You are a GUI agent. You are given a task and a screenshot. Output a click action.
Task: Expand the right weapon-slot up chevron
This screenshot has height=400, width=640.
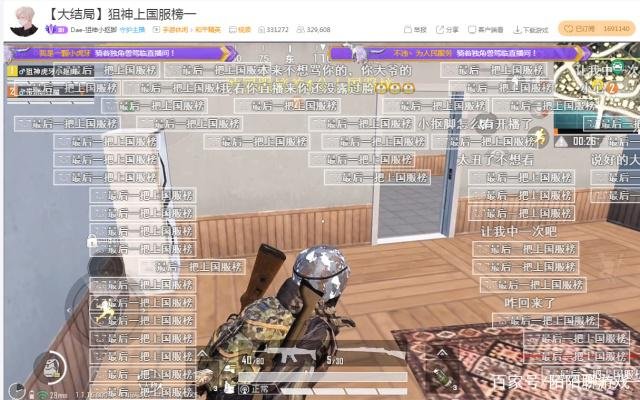[x=442, y=352]
